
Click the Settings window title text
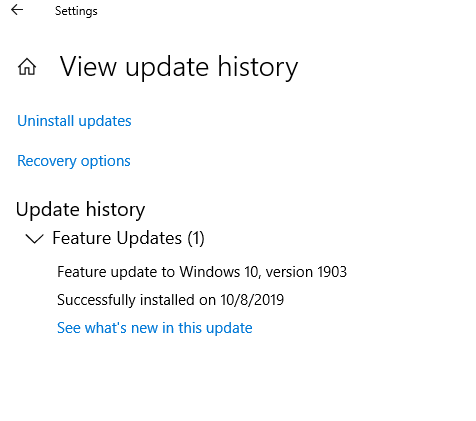pos(76,11)
